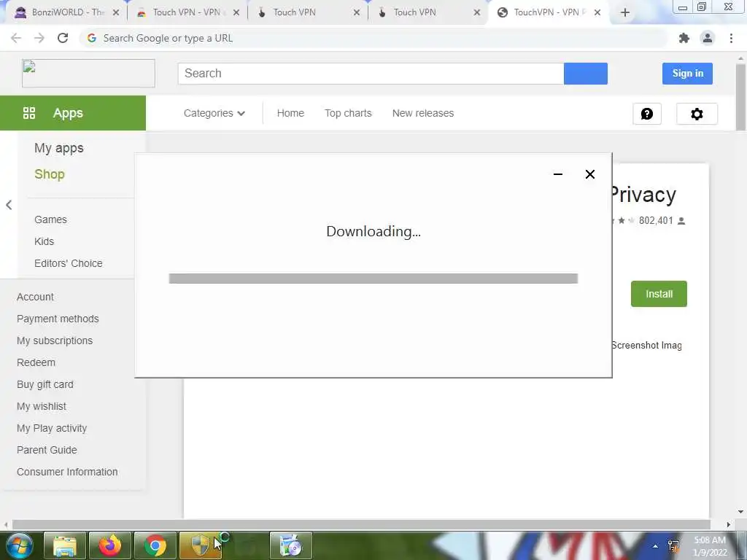The height and width of the screenshot is (560, 747).
Task: Click the green Install button
Action: [659, 294]
